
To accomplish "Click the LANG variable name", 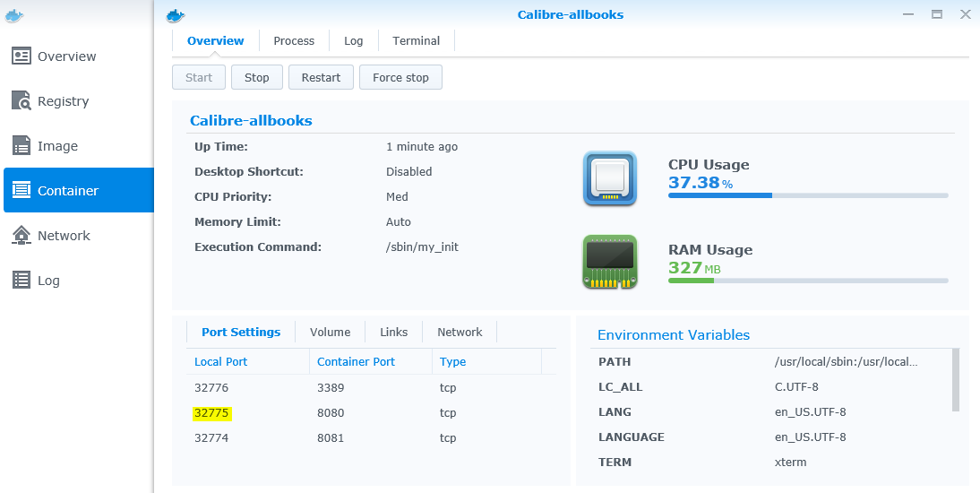I will [615, 411].
